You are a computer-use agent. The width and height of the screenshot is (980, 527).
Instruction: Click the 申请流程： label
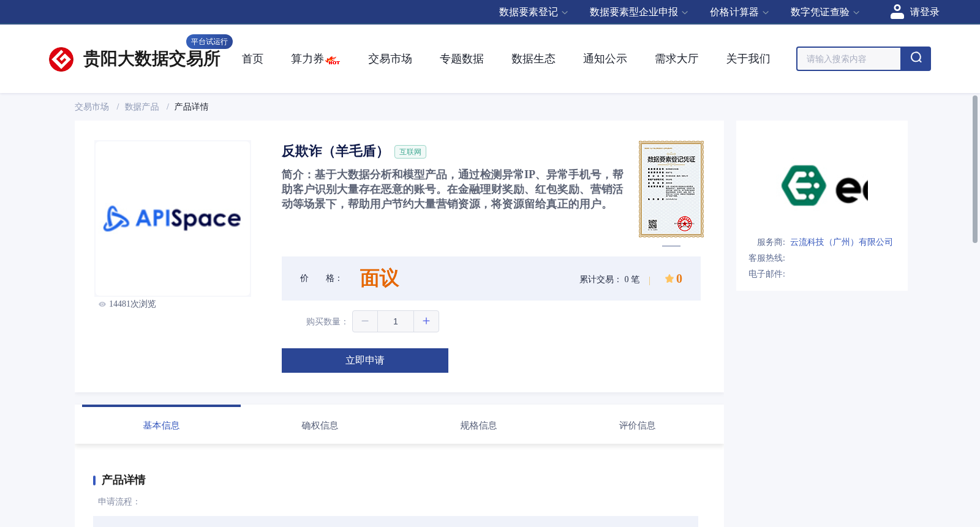click(x=119, y=502)
